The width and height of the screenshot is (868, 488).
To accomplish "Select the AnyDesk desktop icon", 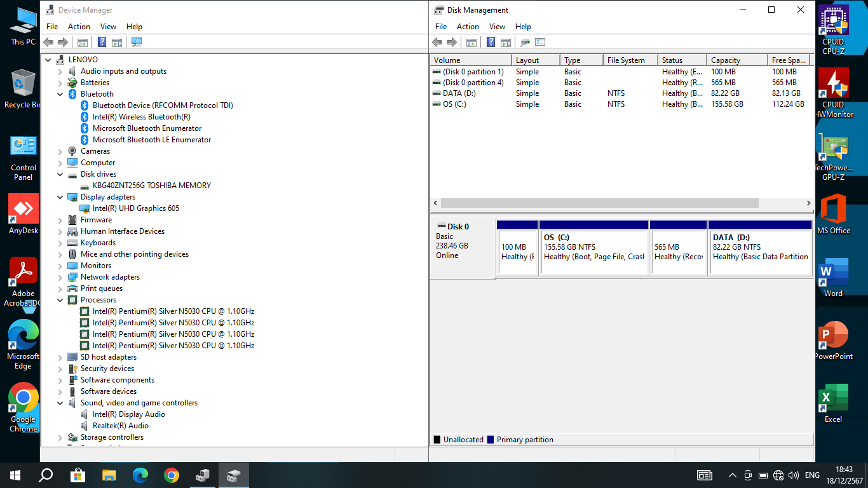I will click(24, 215).
